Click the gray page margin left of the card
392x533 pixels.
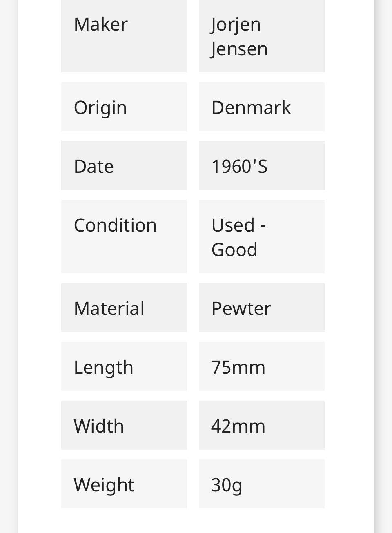point(8,265)
